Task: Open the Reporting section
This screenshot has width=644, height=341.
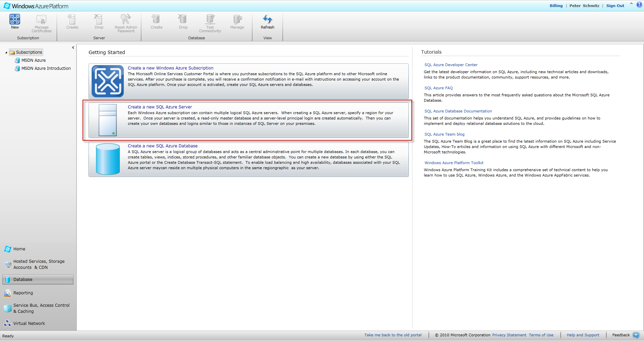Action: 23,293
